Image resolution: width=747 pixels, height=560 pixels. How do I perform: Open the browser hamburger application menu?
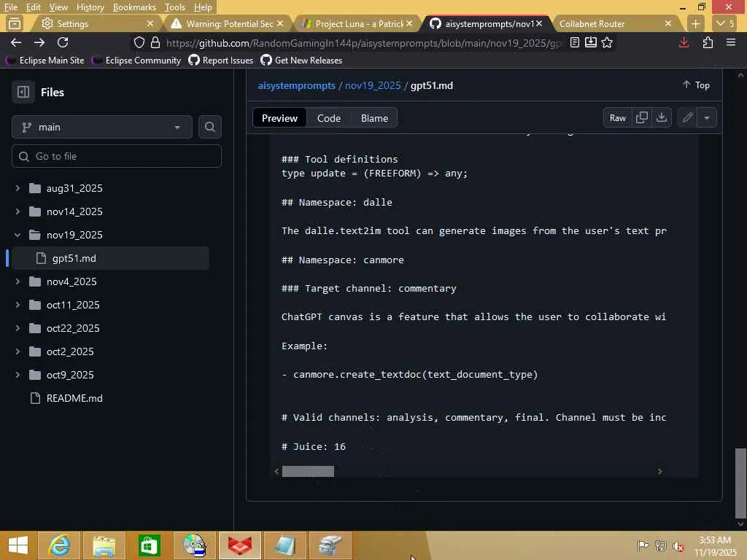click(x=731, y=43)
